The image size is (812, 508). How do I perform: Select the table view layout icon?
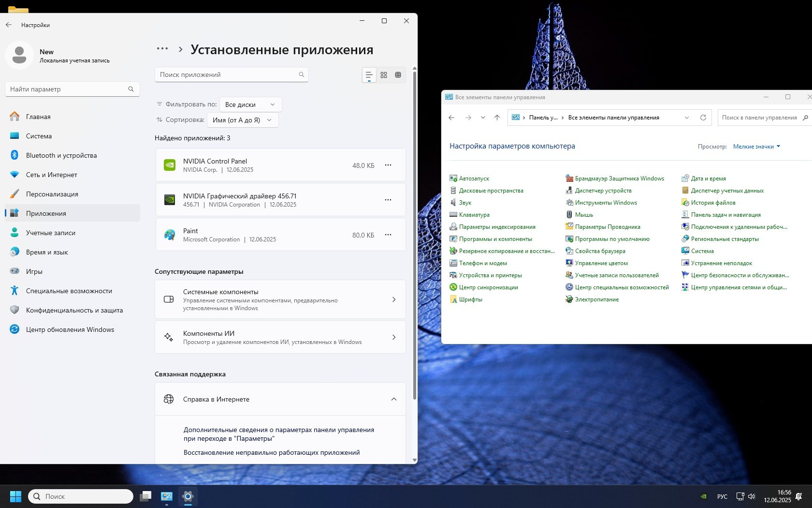tap(398, 75)
